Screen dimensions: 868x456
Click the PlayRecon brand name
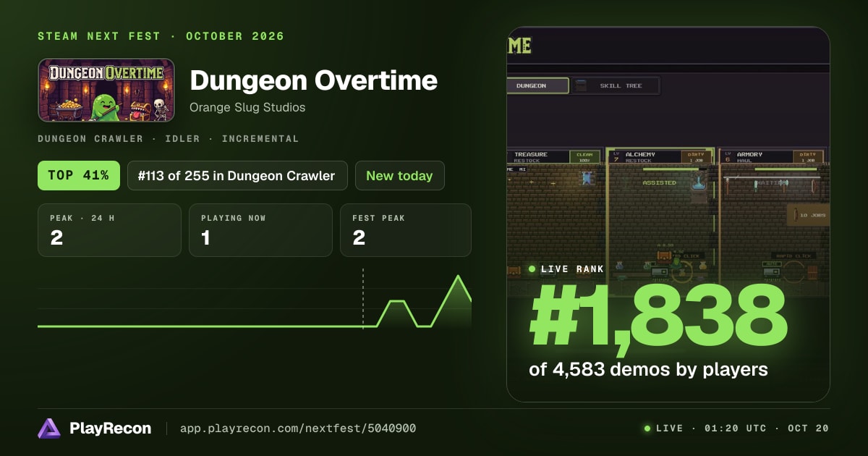(x=110, y=428)
